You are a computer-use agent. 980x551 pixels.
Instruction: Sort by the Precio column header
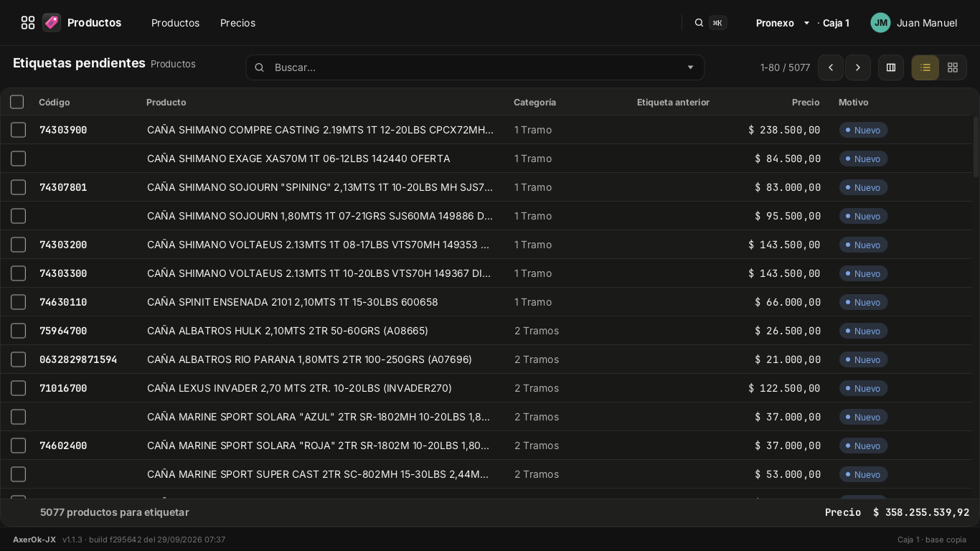coord(806,103)
